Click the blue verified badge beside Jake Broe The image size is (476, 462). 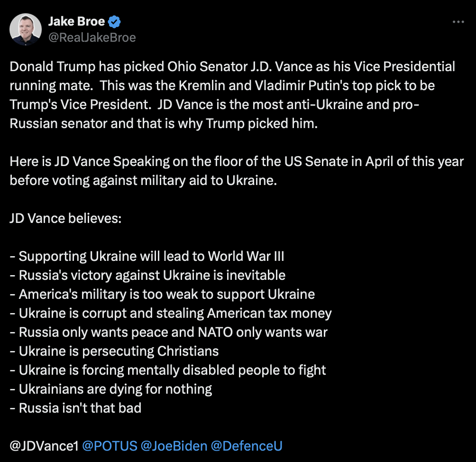click(114, 22)
